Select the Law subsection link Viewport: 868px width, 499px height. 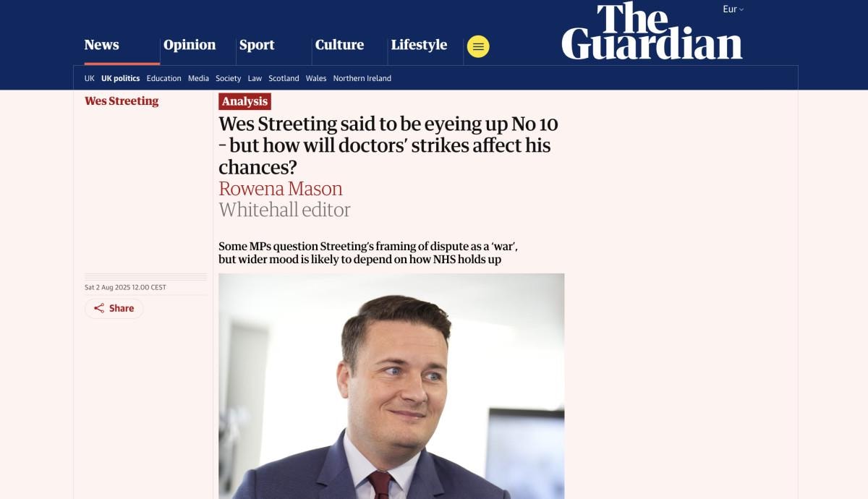(255, 78)
